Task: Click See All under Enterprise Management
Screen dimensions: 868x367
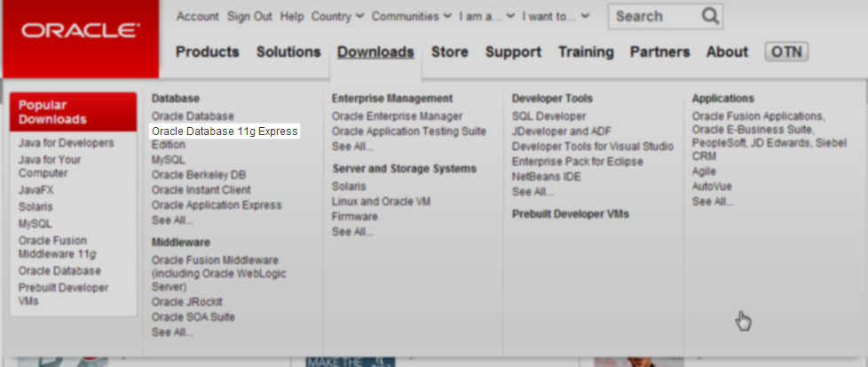Action: (352, 147)
